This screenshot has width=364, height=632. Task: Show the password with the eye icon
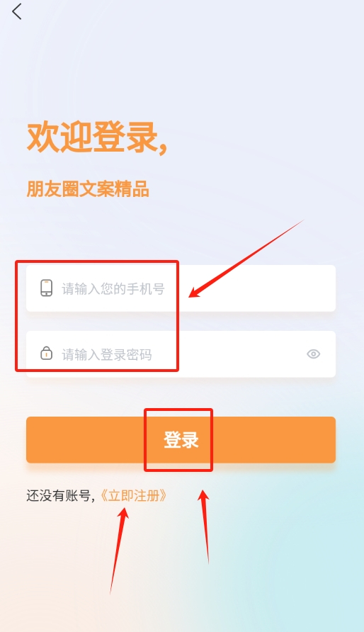click(313, 354)
